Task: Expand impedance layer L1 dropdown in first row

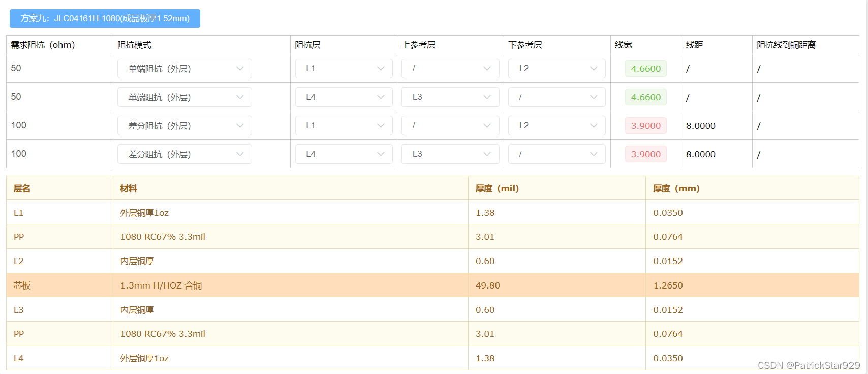Action: (344, 69)
